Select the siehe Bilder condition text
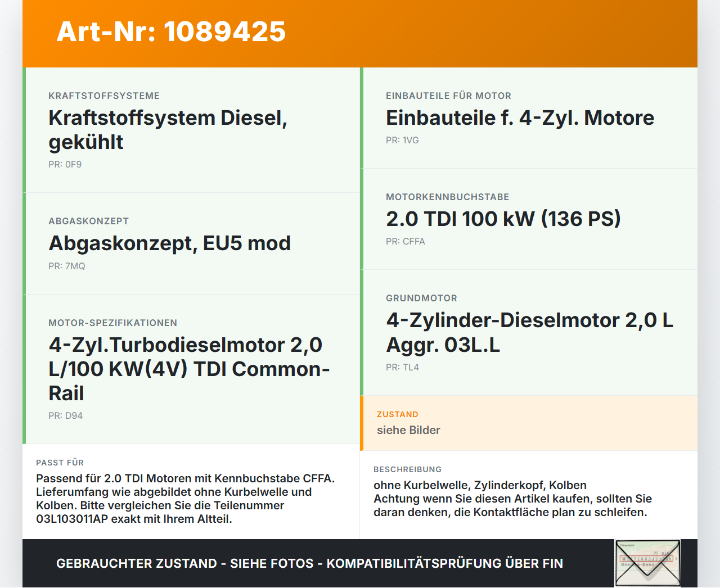 tap(408, 431)
